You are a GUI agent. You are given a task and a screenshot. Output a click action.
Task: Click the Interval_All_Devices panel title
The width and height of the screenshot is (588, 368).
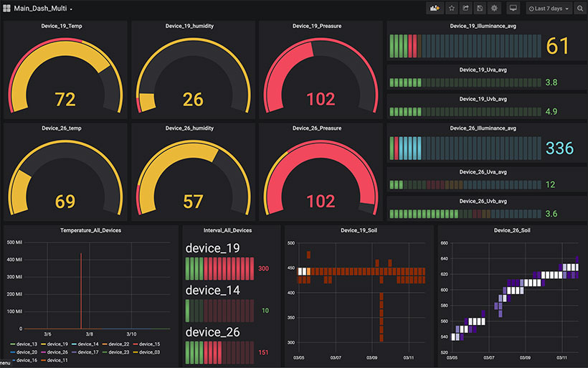pos(227,230)
